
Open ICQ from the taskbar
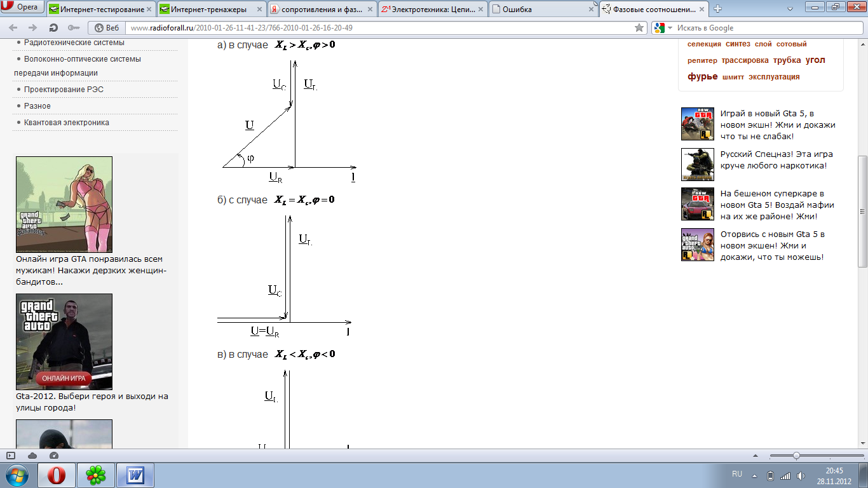pyautogui.click(x=96, y=475)
